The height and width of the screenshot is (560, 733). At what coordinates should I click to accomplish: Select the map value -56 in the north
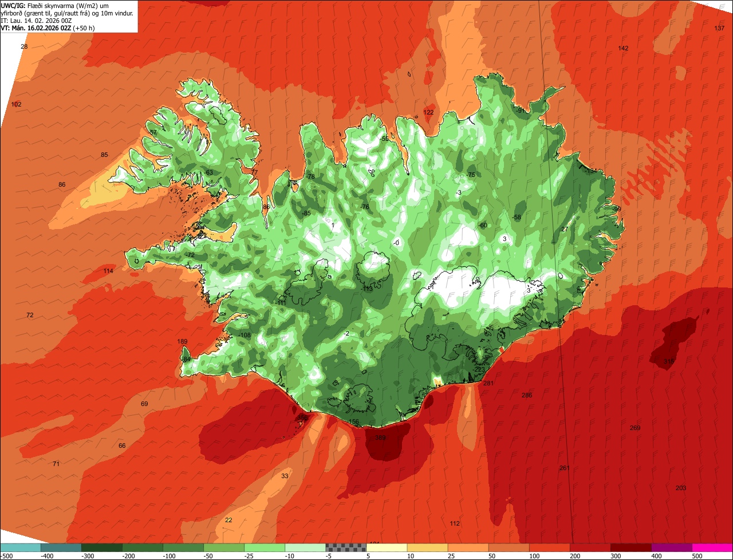coord(384,139)
